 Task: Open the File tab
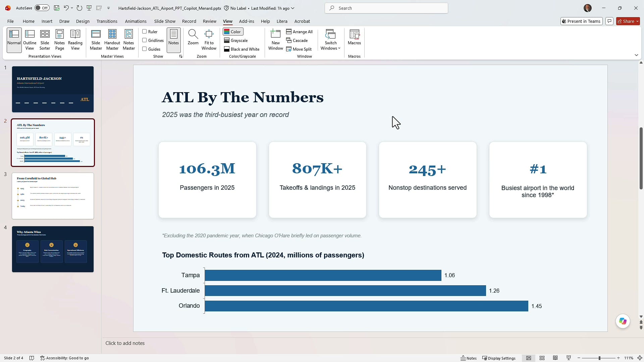10,21
